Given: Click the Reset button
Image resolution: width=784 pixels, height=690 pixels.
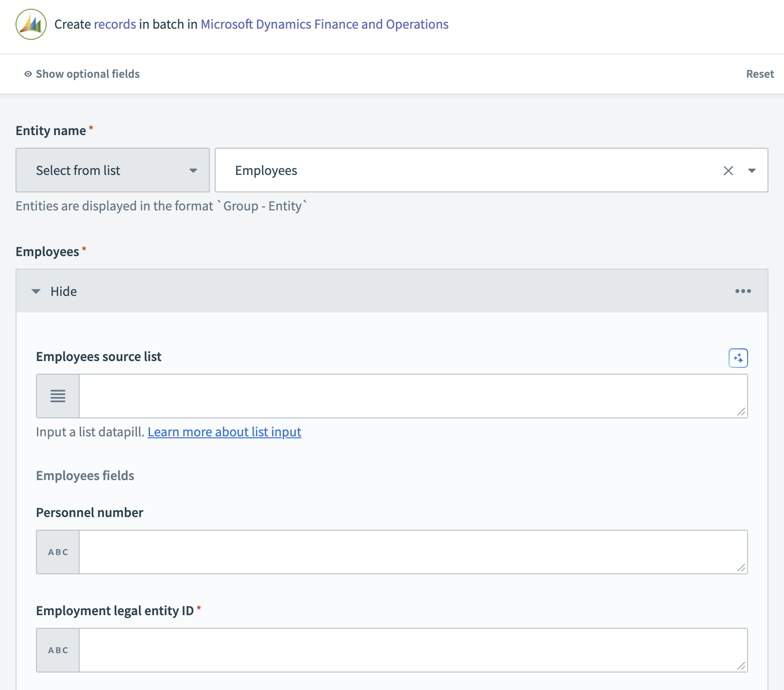Looking at the screenshot, I should click(759, 73).
